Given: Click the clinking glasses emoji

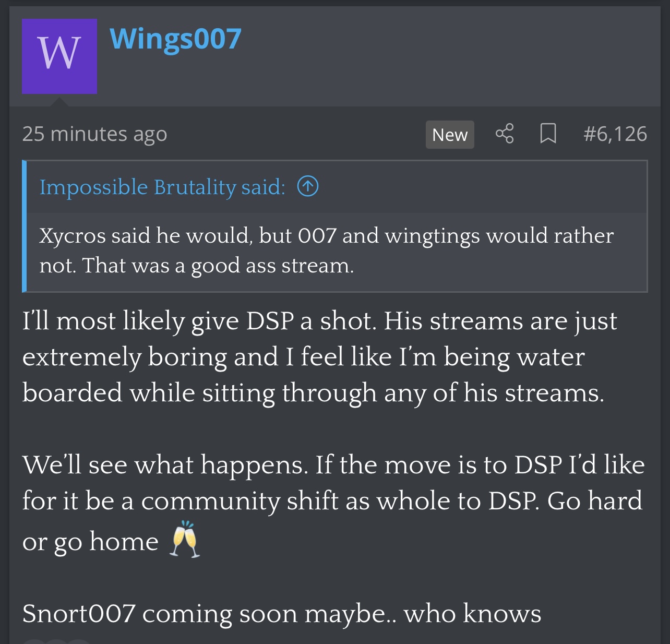Looking at the screenshot, I should pyautogui.click(x=185, y=540).
